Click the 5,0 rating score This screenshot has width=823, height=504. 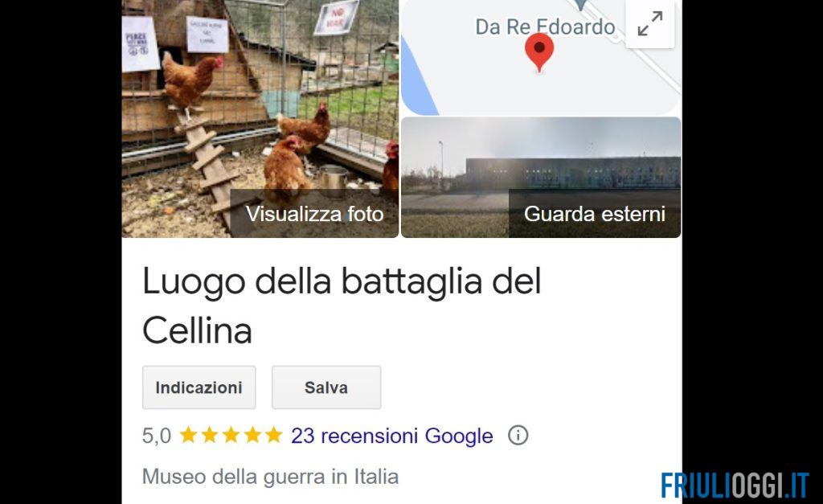point(157,436)
